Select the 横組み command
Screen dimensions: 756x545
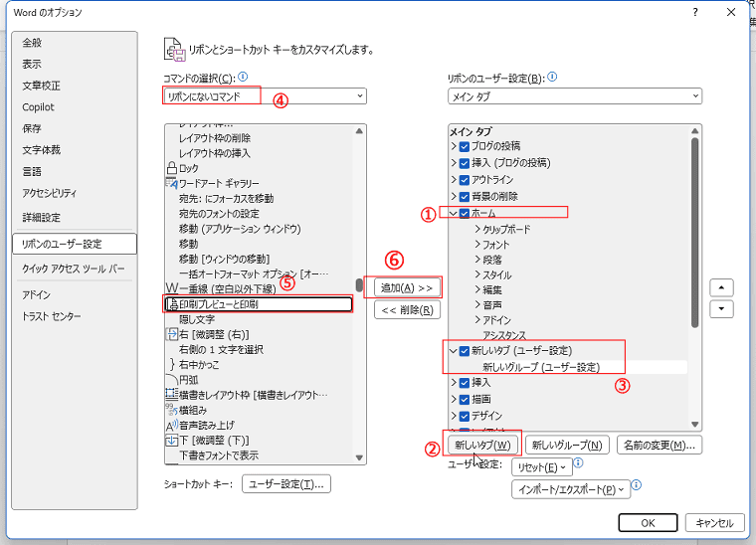[x=194, y=410]
